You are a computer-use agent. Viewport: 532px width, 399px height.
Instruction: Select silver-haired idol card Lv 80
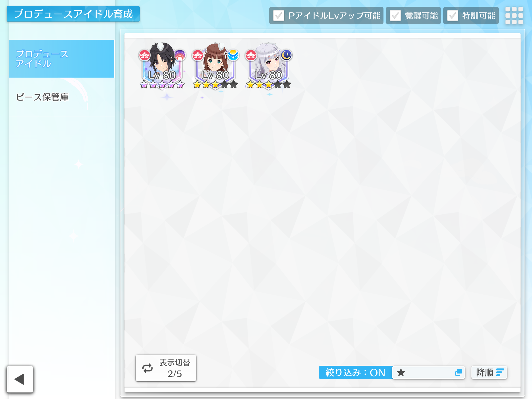[268, 66]
